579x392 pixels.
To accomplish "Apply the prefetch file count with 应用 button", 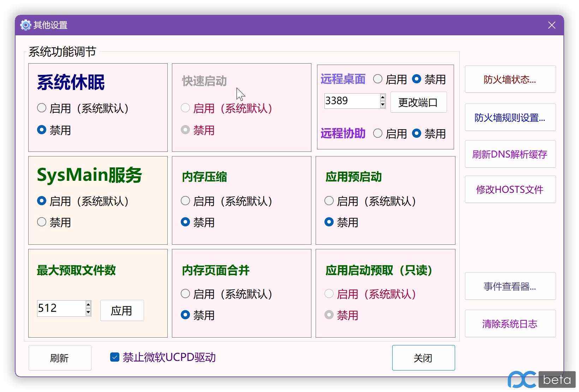I will [x=122, y=310].
